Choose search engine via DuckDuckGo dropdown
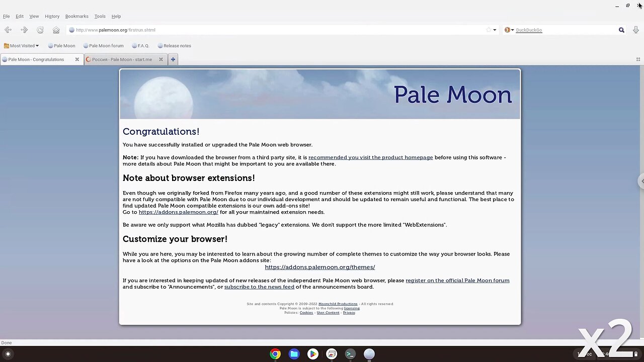Image resolution: width=644 pixels, height=362 pixels. 509,30
